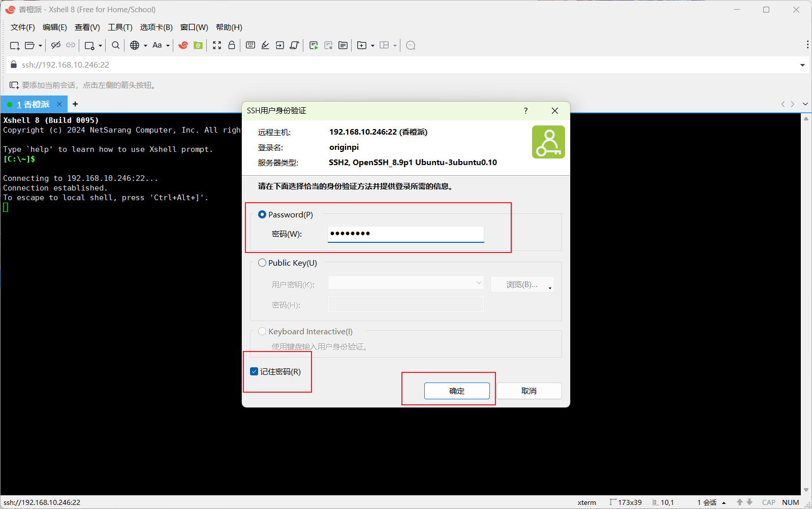Toggle full screen mode icon
The height and width of the screenshot is (509, 812).
pyautogui.click(x=217, y=45)
